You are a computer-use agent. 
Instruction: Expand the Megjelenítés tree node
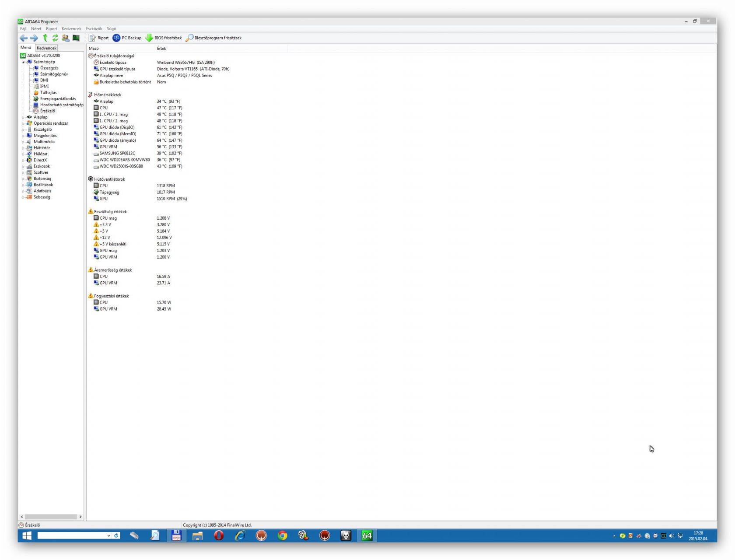coord(24,136)
